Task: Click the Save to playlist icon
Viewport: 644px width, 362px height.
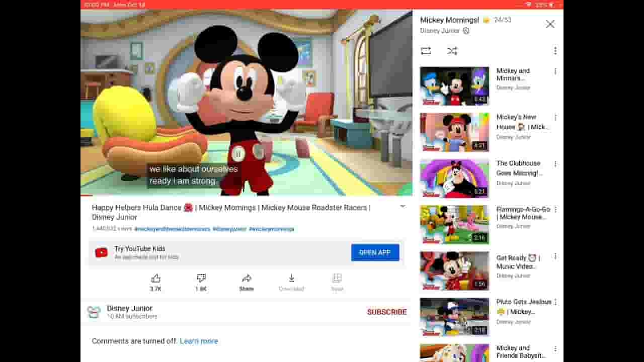Action: (337, 278)
